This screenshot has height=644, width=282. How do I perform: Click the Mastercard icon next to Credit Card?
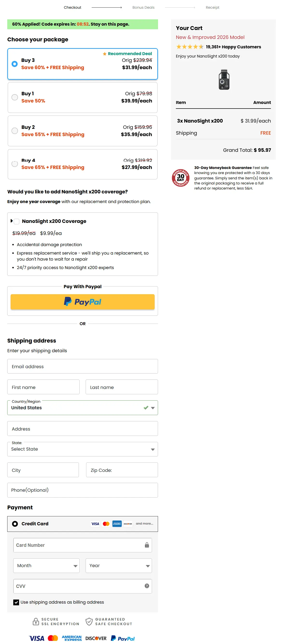point(106,524)
